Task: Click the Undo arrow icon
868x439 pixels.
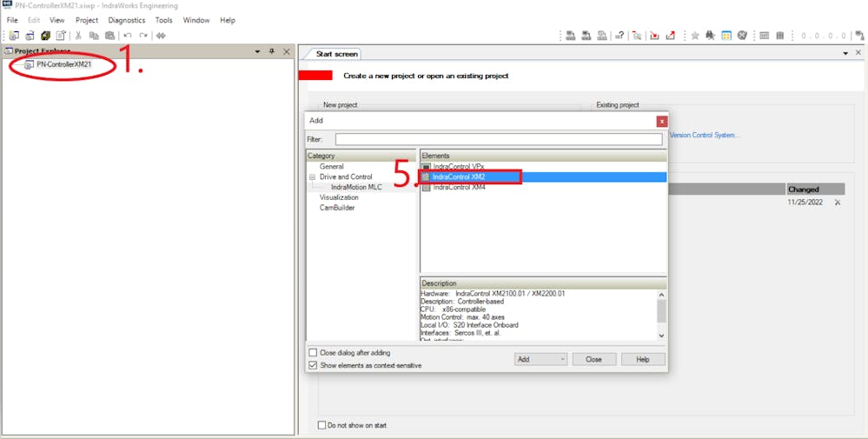Action: coord(128,36)
